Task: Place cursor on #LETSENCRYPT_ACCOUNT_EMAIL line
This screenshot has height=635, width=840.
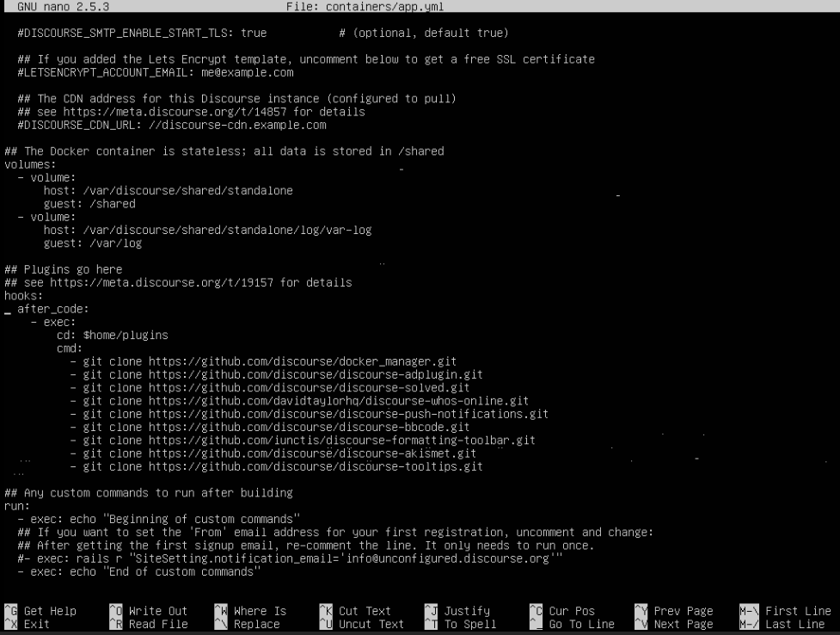Action: [x=156, y=72]
